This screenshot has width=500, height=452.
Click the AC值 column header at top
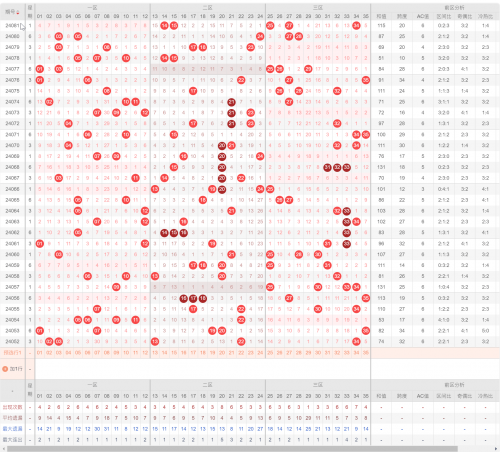click(x=423, y=16)
